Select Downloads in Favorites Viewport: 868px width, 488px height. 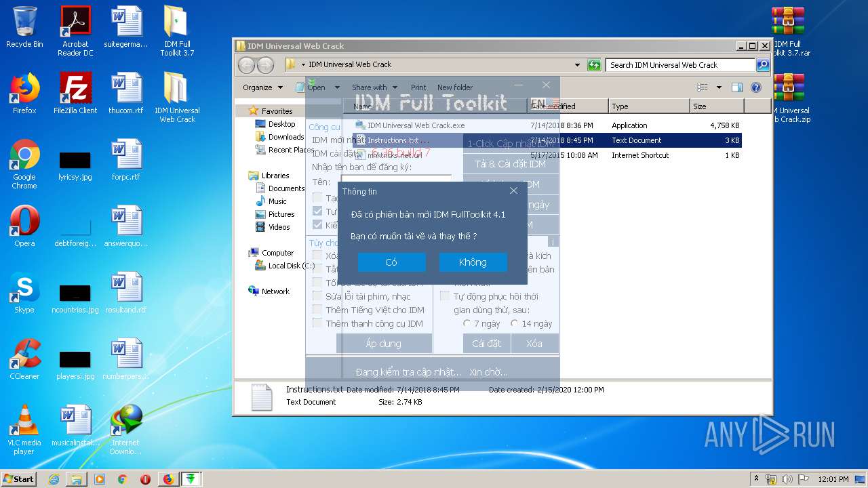click(x=286, y=137)
